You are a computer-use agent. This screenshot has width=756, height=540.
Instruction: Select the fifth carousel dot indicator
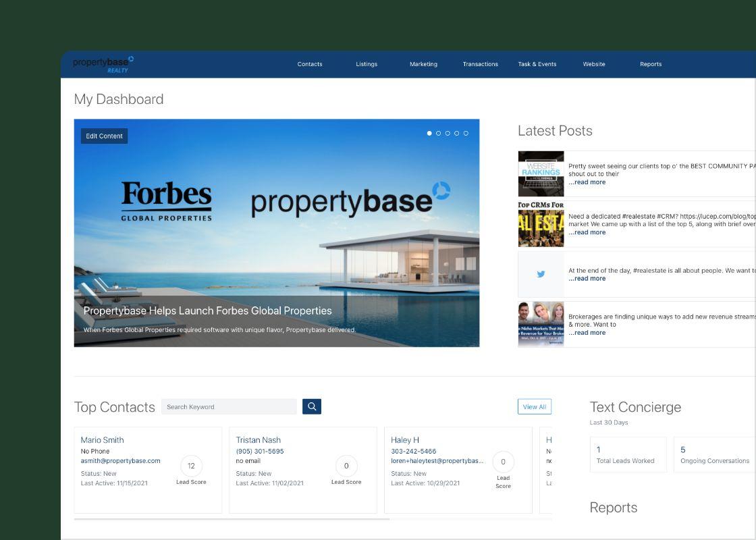[x=466, y=133]
